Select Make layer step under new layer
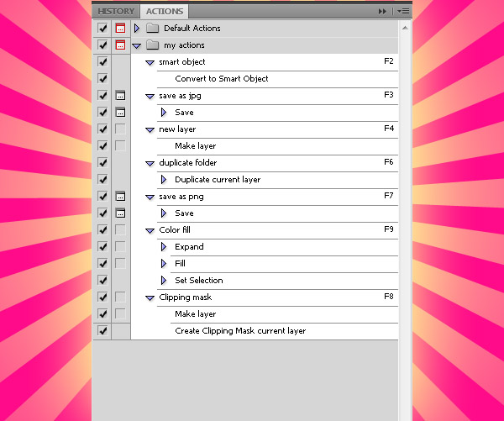Viewport: 504px width, 421px height. pos(196,146)
